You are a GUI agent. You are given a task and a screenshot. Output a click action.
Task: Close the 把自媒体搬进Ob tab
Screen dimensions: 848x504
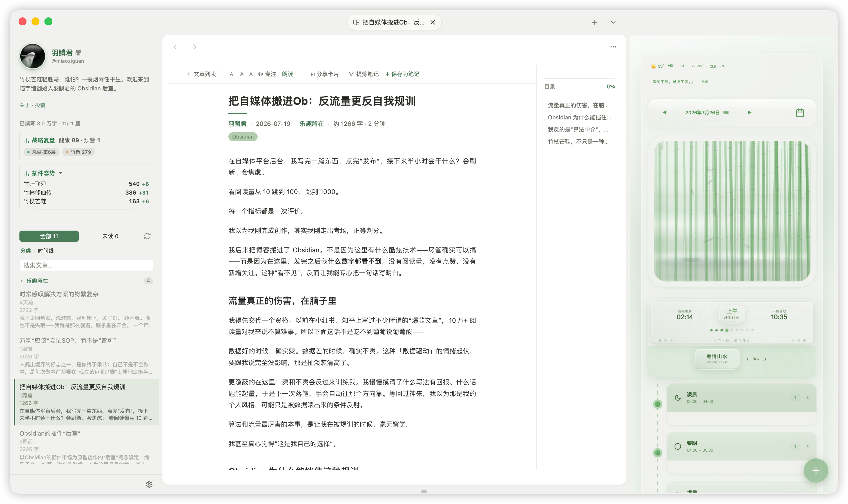[433, 23]
